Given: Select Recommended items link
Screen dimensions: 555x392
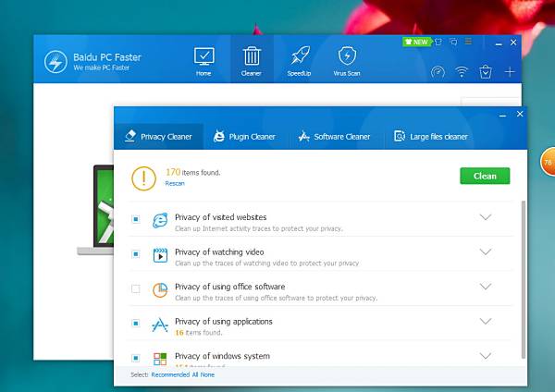Looking at the screenshot, I should click(170, 374).
